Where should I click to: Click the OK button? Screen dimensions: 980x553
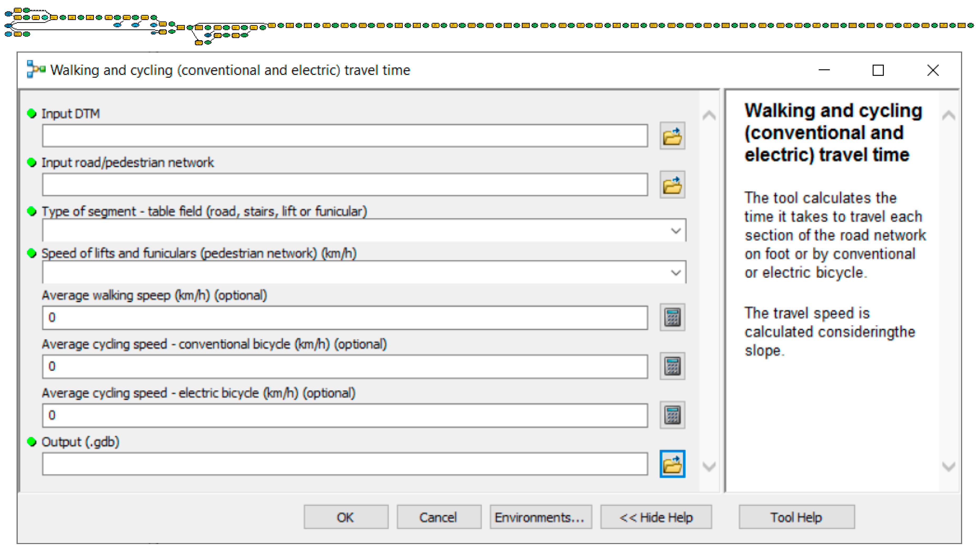(x=345, y=517)
